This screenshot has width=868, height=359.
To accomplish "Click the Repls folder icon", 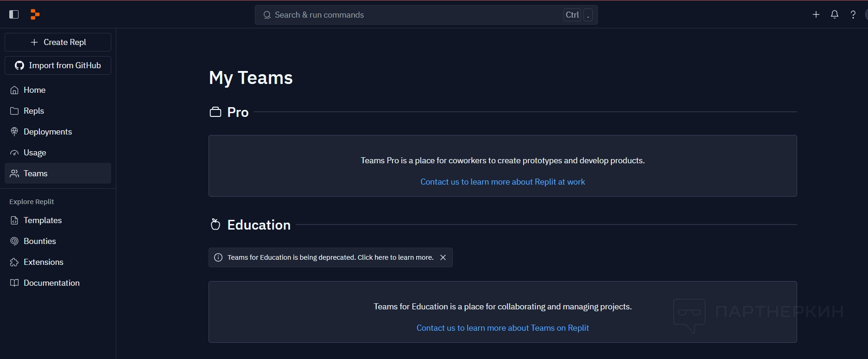I will point(14,111).
